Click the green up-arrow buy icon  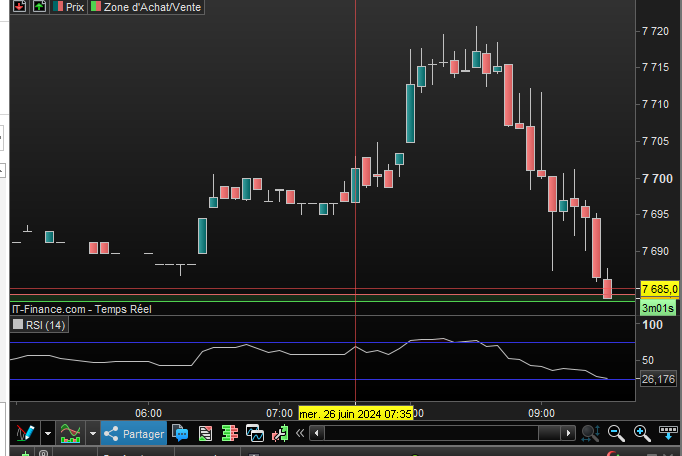tap(40, 6)
